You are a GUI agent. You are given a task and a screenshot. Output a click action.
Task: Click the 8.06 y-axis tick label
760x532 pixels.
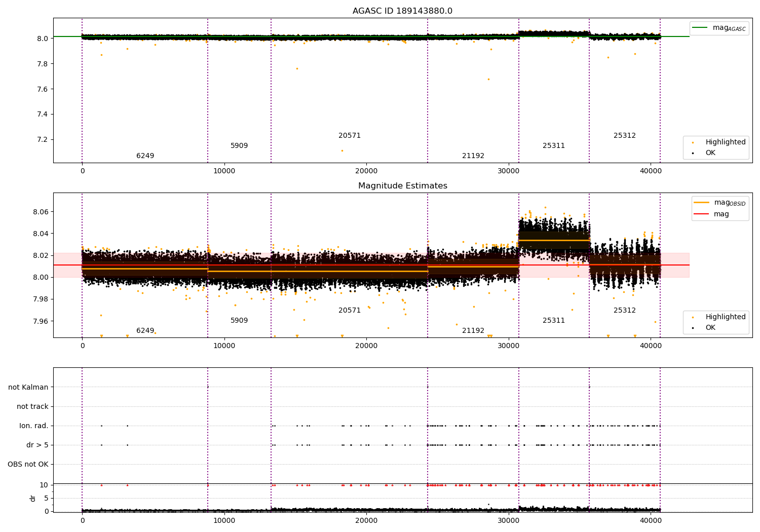(41, 212)
